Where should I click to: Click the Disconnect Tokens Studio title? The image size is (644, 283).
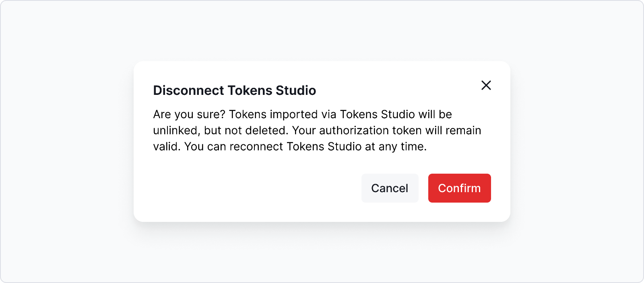pyautogui.click(x=234, y=90)
